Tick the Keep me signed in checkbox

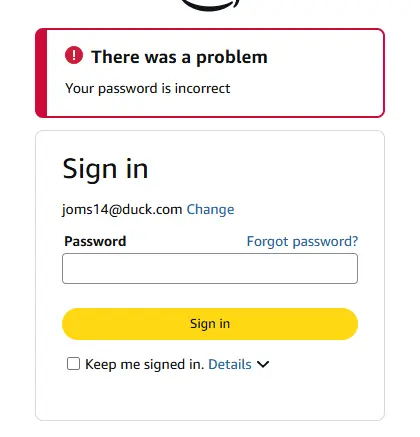coord(73,364)
